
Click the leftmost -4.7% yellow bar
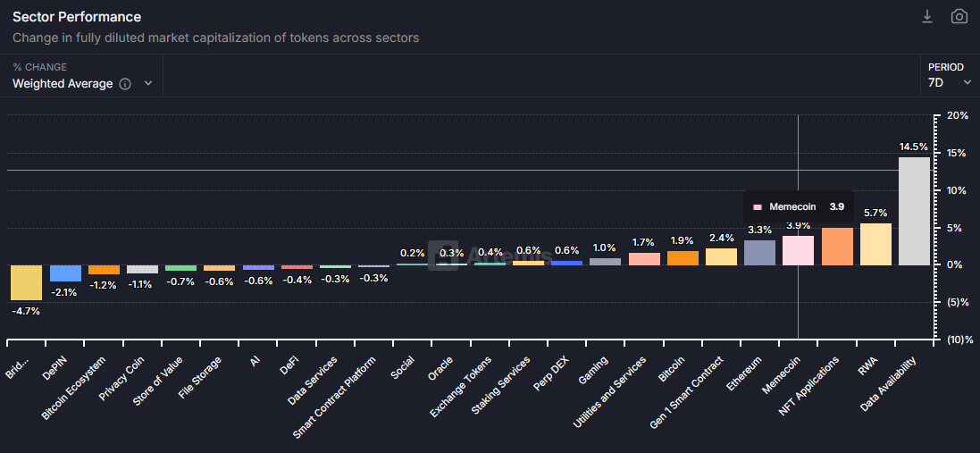(25, 282)
